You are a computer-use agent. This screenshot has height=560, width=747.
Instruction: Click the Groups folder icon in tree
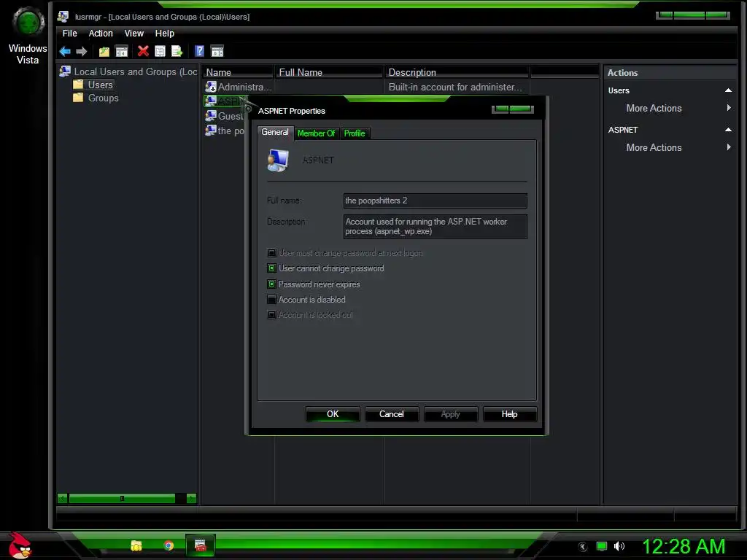[x=78, y=98]
